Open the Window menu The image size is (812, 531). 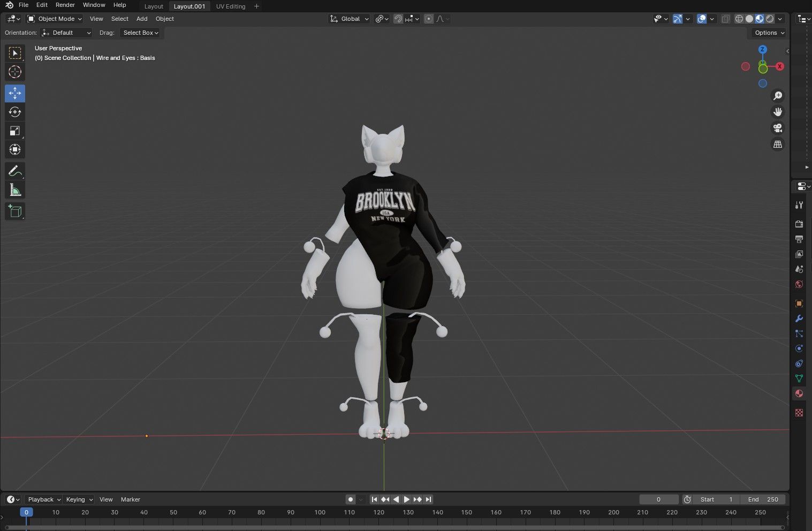(94, 5)
